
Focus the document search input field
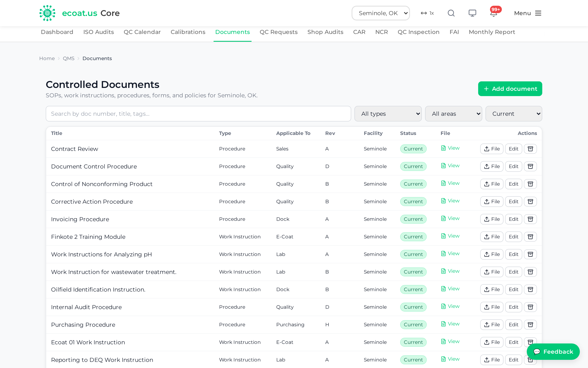pos(198,114)
